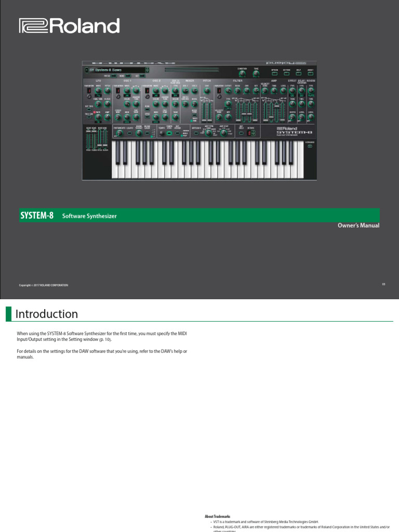Screen dimensions: 399x532
Task: Click the FILTER HPF knob
Action: click(228, 117)
